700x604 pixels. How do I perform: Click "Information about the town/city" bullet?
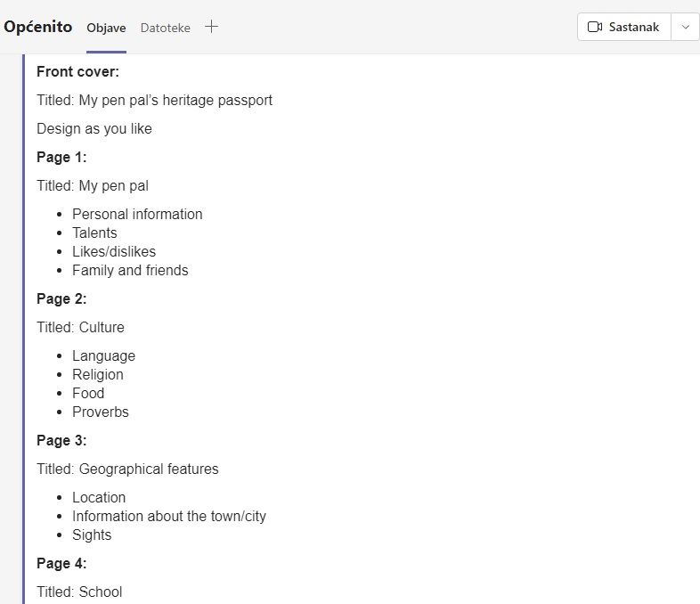[x=169, y=517]
